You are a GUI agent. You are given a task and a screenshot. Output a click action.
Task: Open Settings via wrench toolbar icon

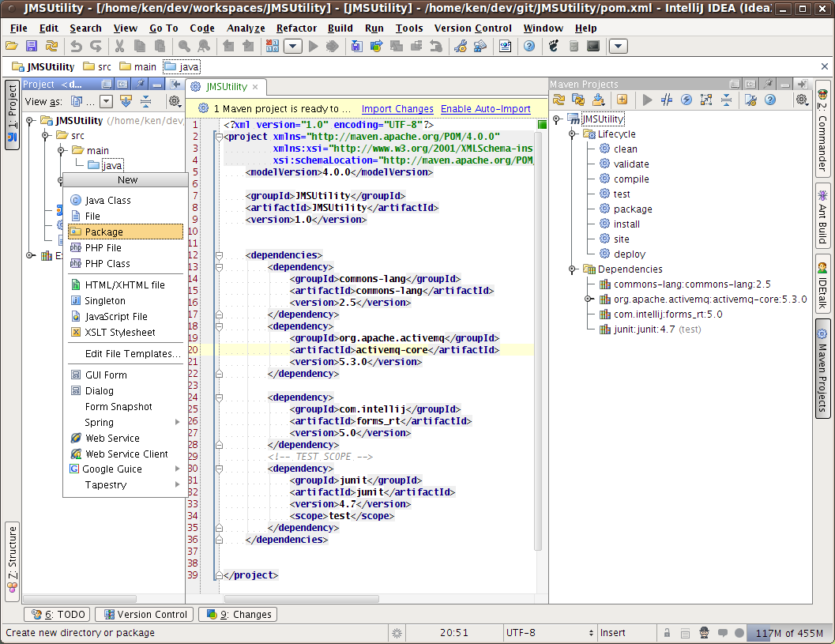[461, 47]
